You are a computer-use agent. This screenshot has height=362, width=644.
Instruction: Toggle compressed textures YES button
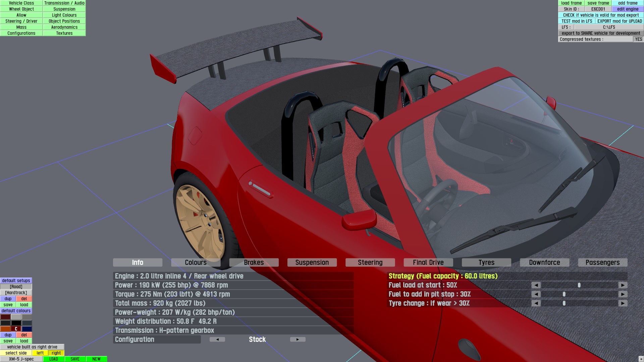tap(638, 39)
